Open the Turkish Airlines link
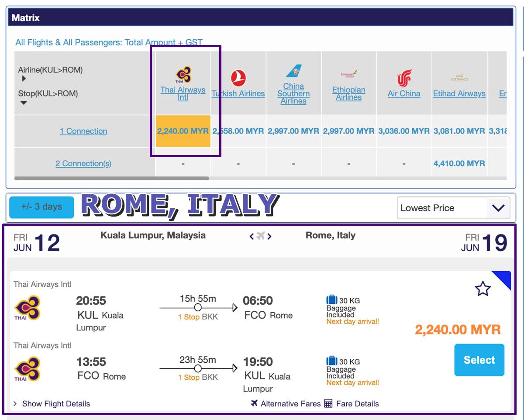524x420 pixels. click(x=238, y=93)
